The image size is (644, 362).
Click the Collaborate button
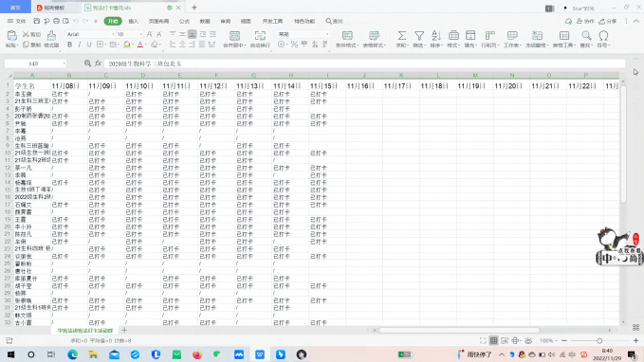[586, 21]
